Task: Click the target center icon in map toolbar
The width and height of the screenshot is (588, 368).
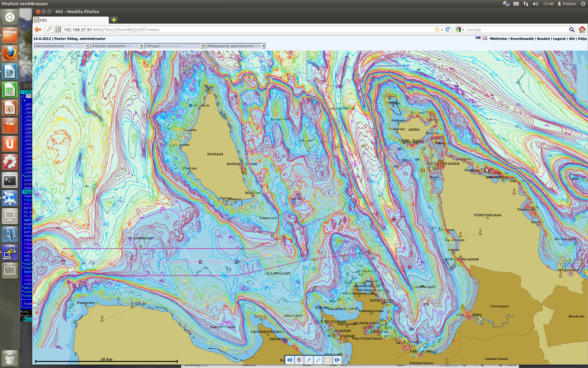Action: click(299, 360)
